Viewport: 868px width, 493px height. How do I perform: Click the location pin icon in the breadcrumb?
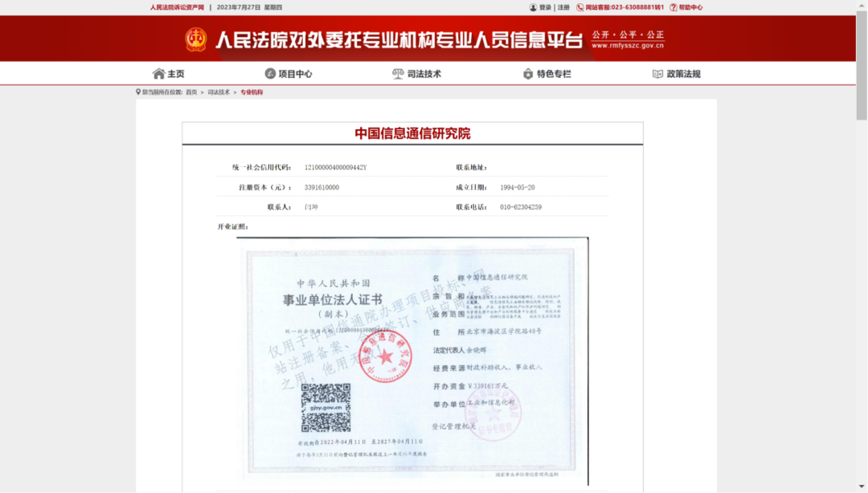click(138, 92)
